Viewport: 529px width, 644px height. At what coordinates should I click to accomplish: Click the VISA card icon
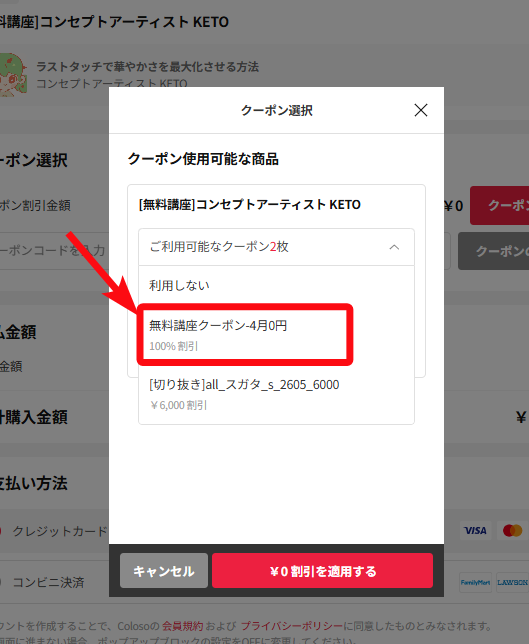click(x=475, y=531)
